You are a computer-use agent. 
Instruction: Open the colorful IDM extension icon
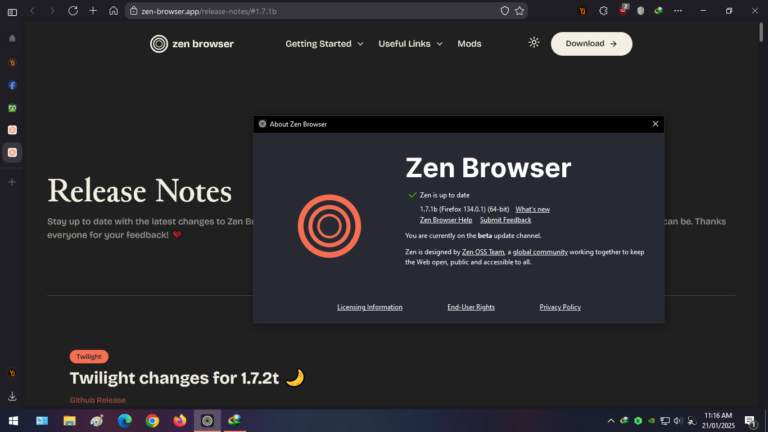pyautogui.click(x=659, y=11)
